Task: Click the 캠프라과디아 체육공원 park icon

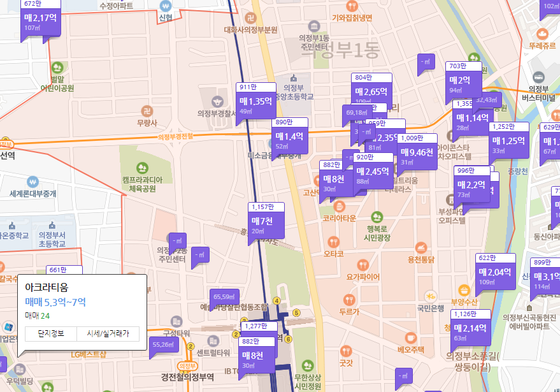Action: pyautogui.click(x=142, y=168)
